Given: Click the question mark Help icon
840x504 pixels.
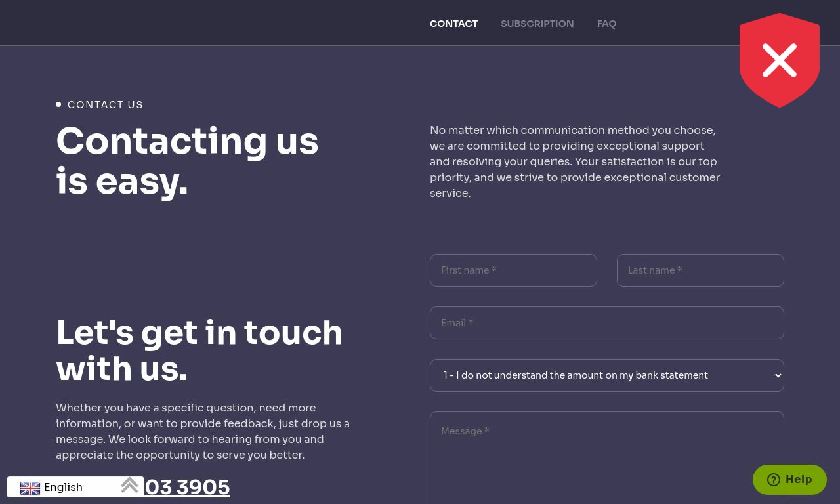Looking at the screenshot, I should coord(774,480).
